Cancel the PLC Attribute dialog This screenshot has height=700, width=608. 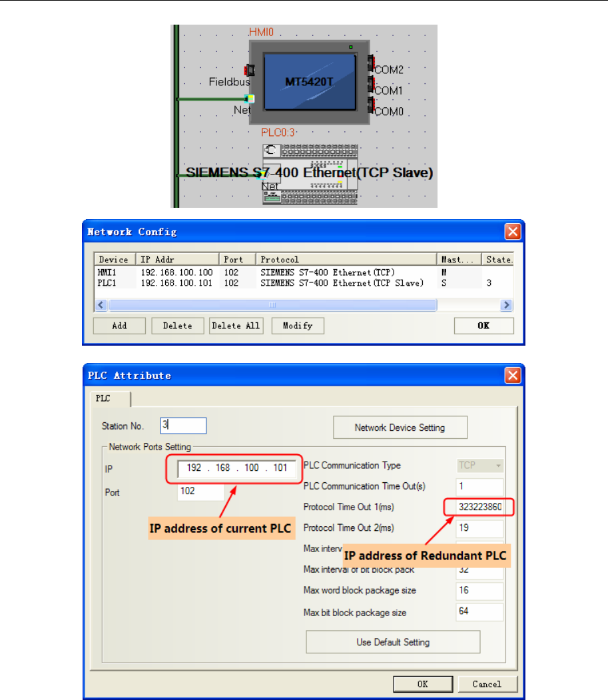pyautogui.click(x=487, y=684)
